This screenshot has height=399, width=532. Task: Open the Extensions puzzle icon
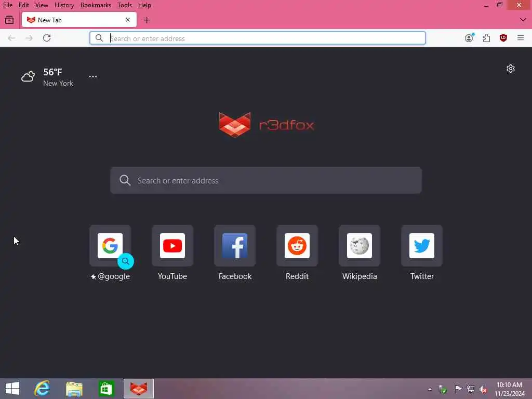point(486,37)
